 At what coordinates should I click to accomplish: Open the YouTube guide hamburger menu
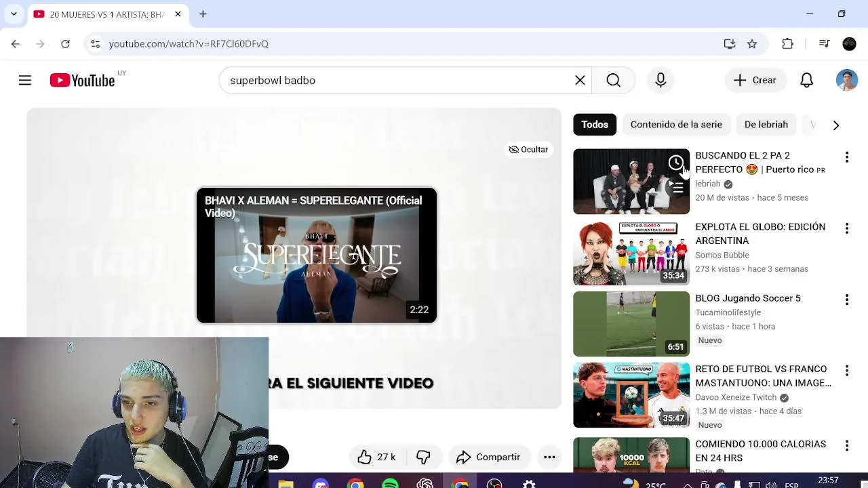click(25, 81)
